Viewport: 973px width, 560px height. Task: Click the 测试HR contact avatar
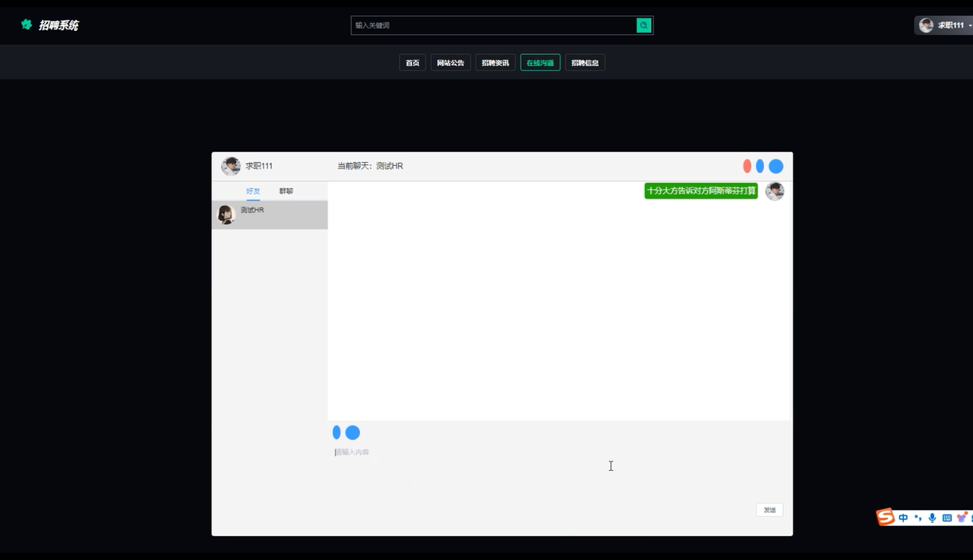coord(226,214)
